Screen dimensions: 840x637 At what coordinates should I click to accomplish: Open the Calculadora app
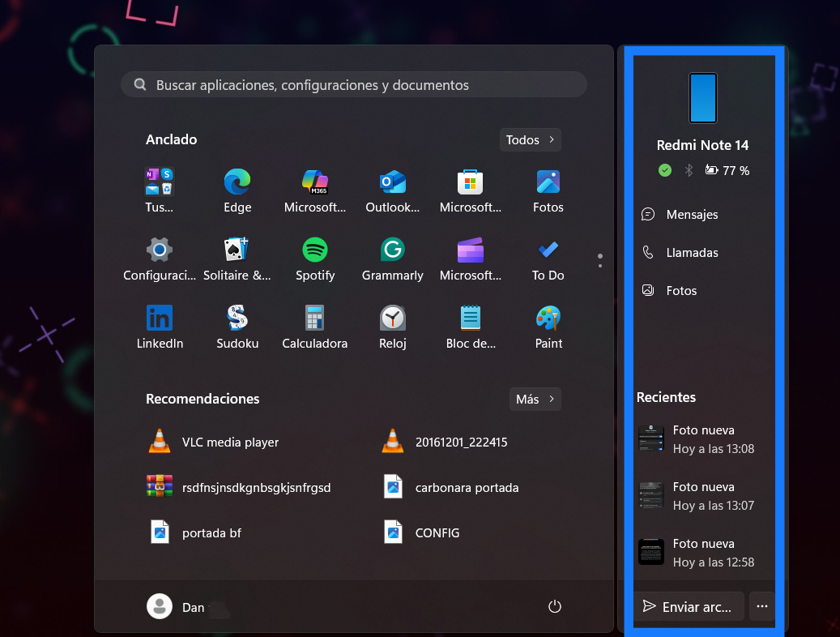(x=315, y=327)
